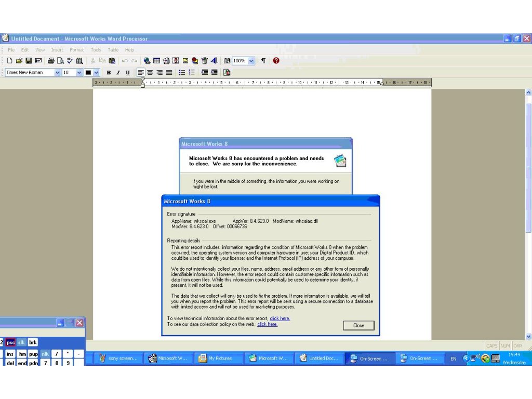Screen dimensions: 532x399
Task: Print the document with the printer icon
Action: (x=51, y=61)
